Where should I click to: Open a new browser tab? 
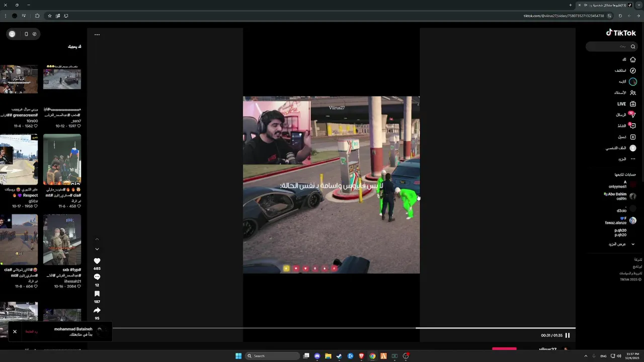571,5
